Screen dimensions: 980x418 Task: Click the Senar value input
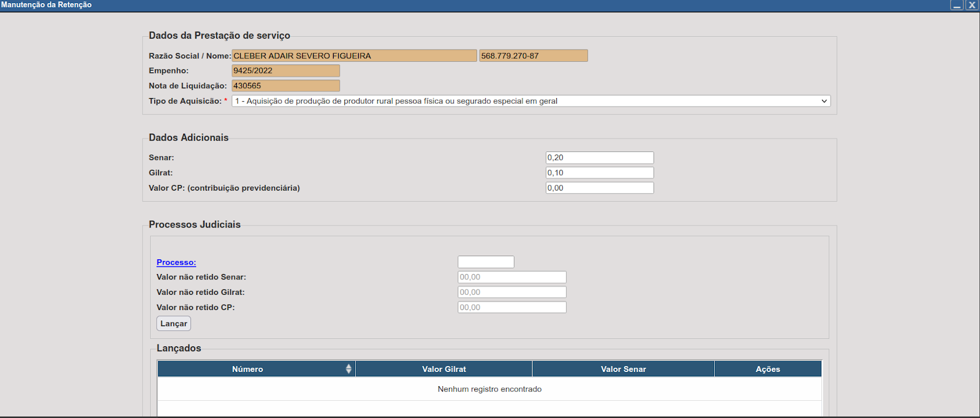click(599, 158)
